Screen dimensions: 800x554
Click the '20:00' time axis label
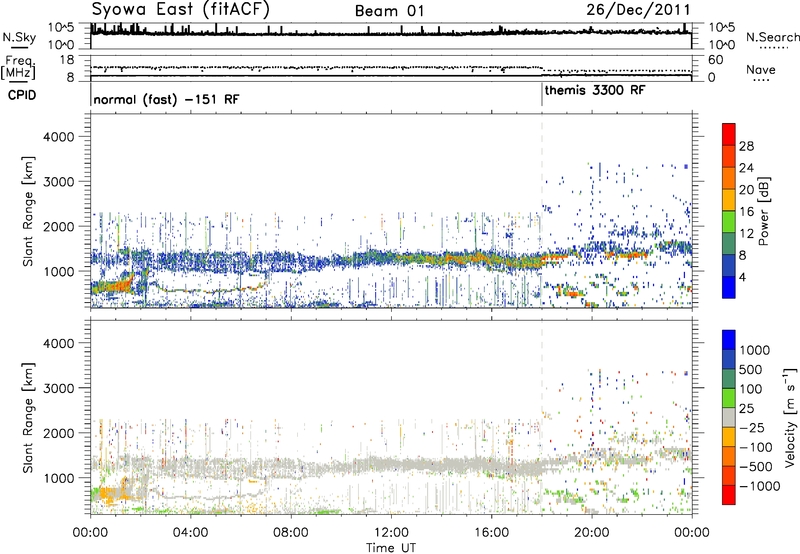591,533
